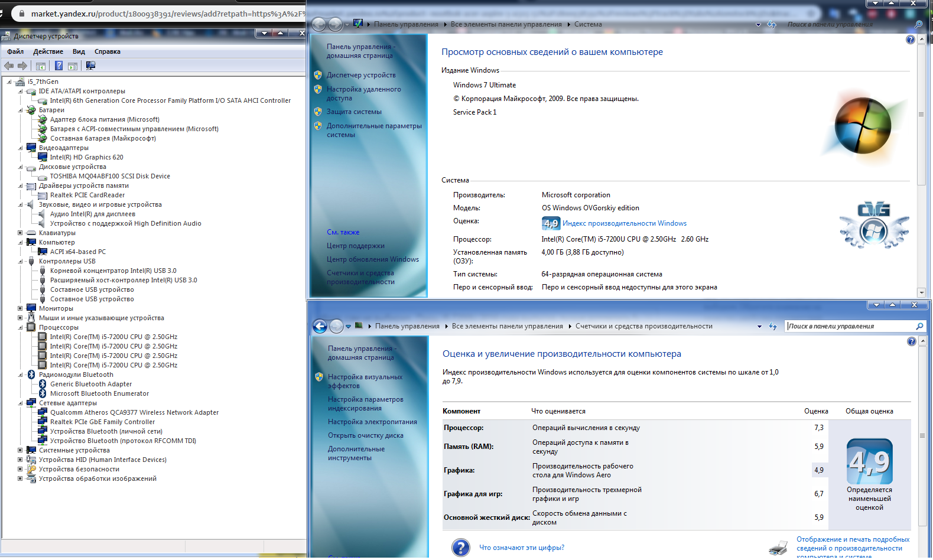The height and width of the screenshot is (560, 933).
Task: Click Панель управления breadcrumb in System window
Action: (406, 24)
